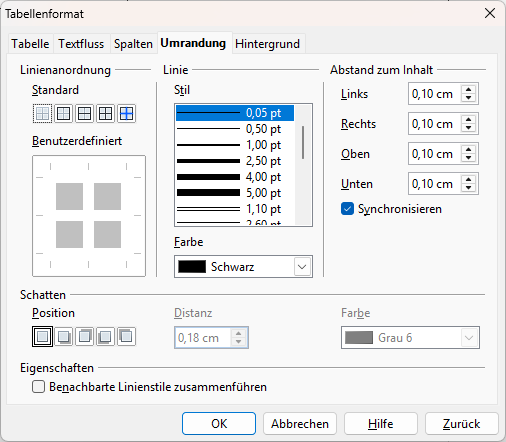Open the line Farbe Schwarz dropdown

(243, 267)
